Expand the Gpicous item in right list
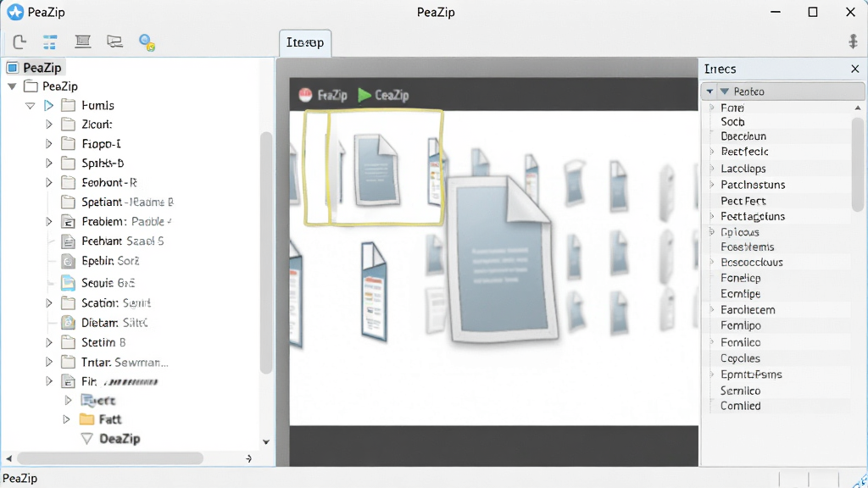This screenshot has height=488, width=868. tap(712, 232)
